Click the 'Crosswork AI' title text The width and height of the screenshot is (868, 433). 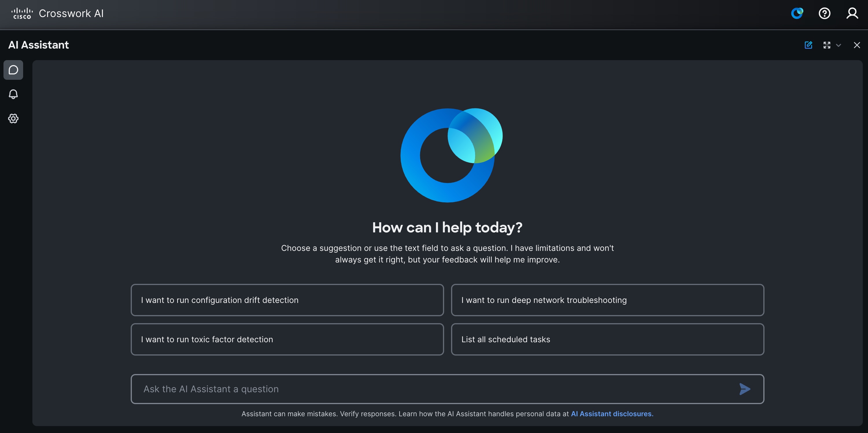pyautogui.click(x=71, y=14)
